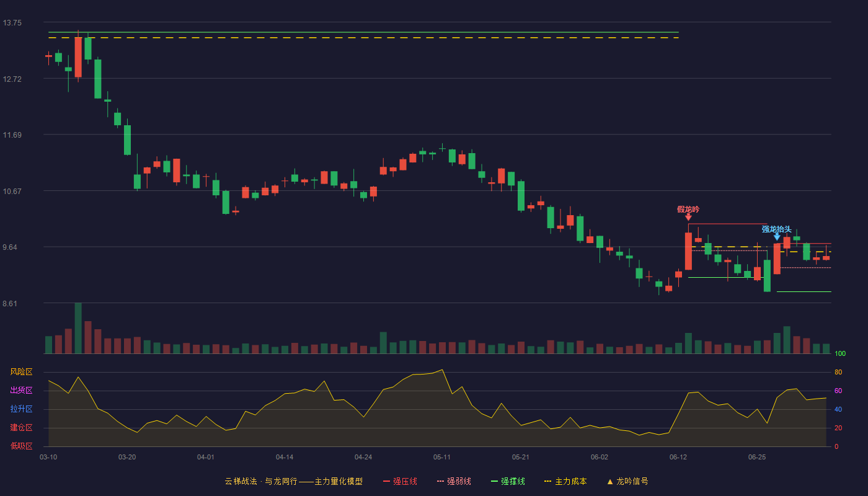Screen dimensions: 868x496
Task: Select the 出货区 zone label
Action: [x=22, y=391]
